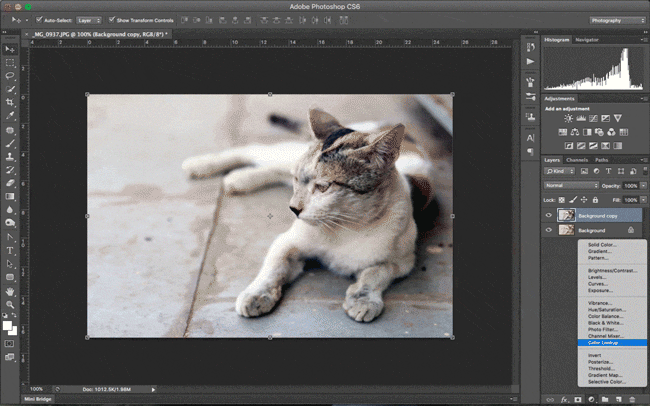Screen dimensions: 650x406
Task: Switch to the Channels tab
Action: coord(577,160)
